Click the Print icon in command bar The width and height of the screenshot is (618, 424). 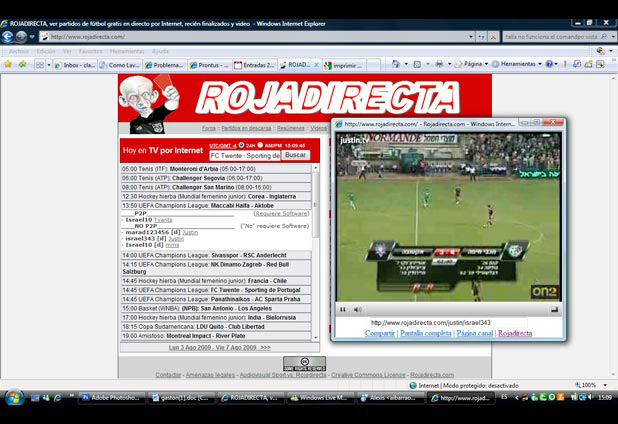point(439,64)
